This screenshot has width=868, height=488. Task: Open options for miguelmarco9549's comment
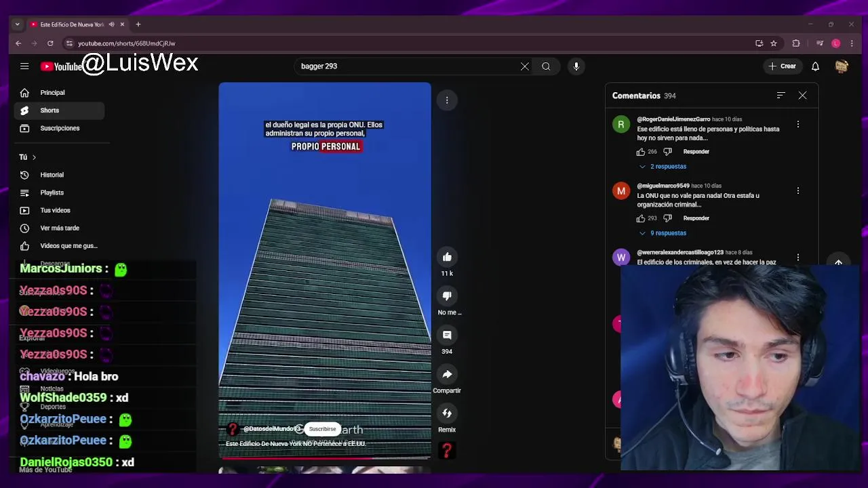[798, 191]
